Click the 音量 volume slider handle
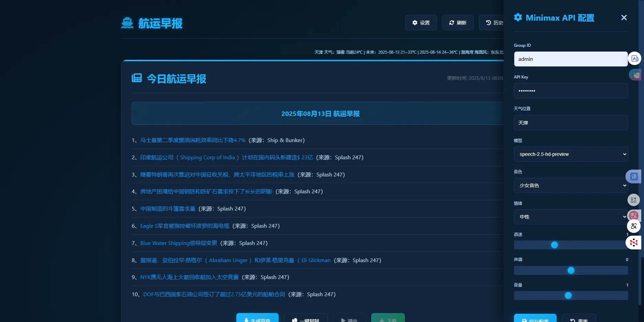The width and height of the screenshot is (644, 322). pyautogui.click(x=568, y=296)
